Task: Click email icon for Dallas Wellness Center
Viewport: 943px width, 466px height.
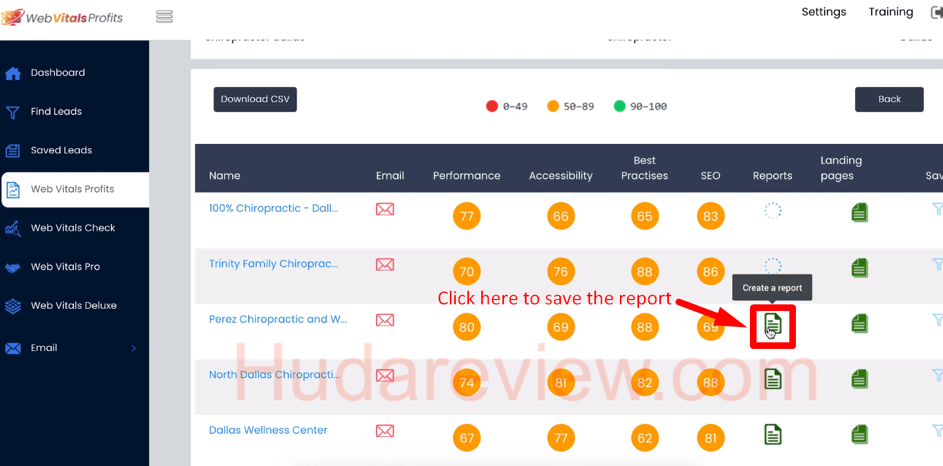Action: (385, 431)
